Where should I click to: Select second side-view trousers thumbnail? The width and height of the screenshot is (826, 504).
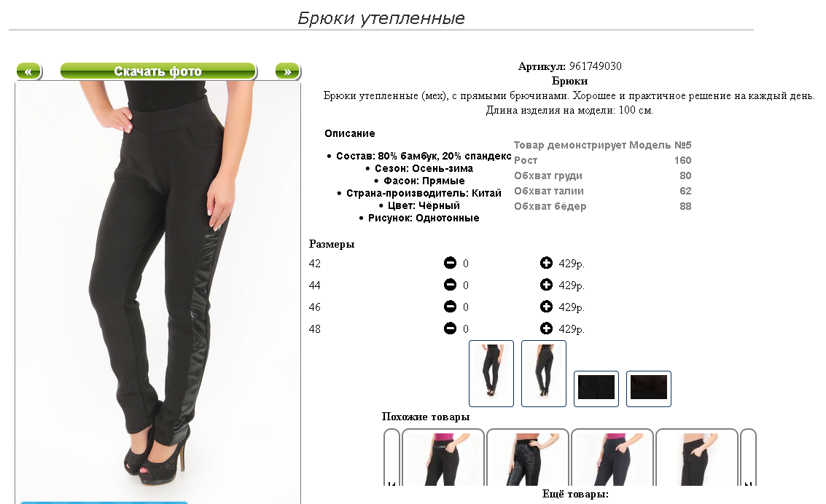[544, 374]
